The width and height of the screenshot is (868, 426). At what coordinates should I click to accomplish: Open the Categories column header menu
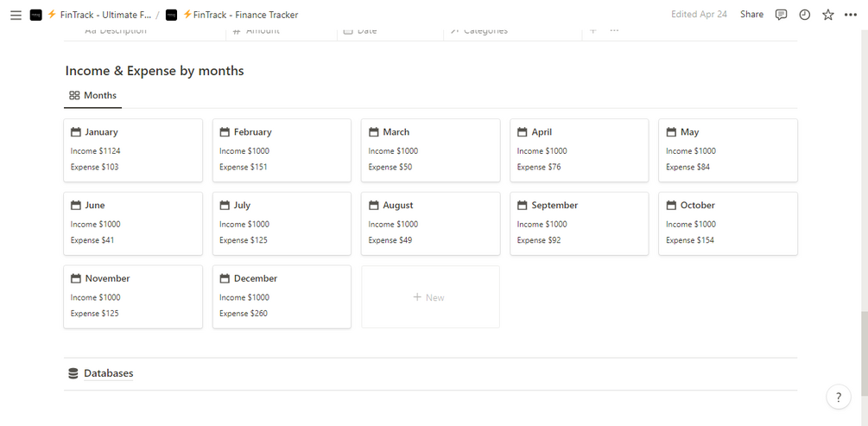click(485, 31)
